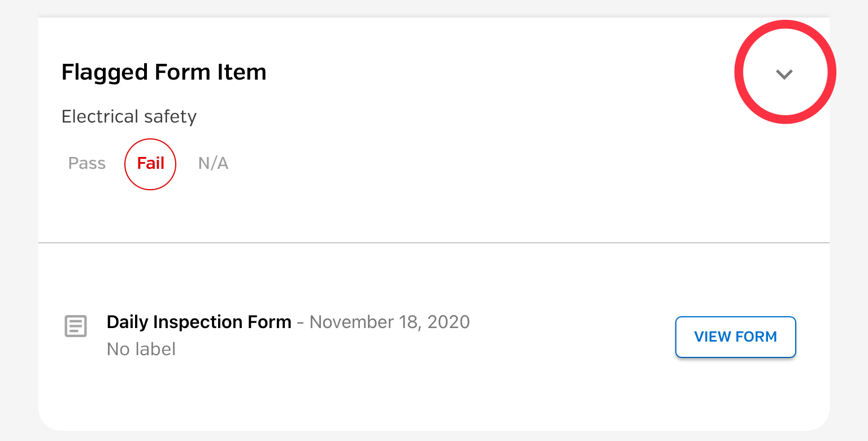Collapse the Flagged Form Item chevron

click(784, 74)
